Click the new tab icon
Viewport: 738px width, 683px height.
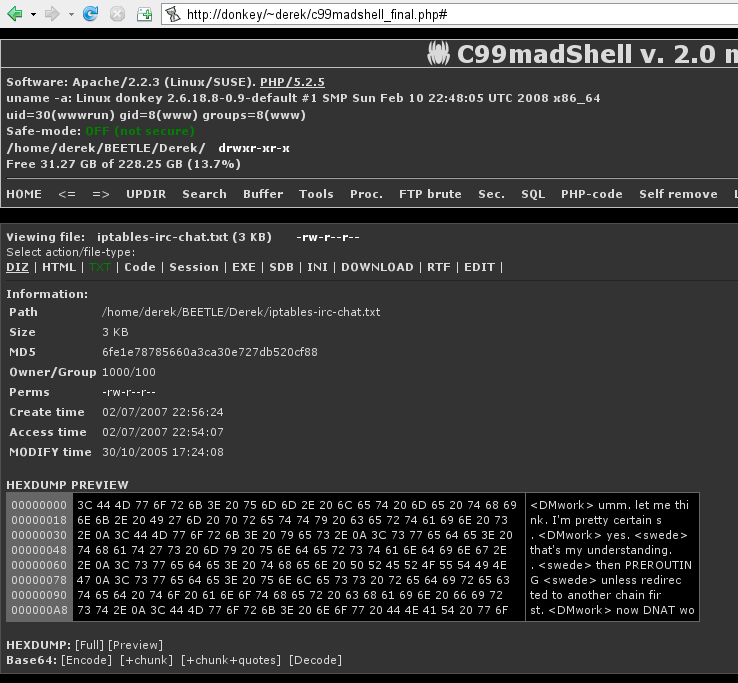click(x=144, y=14)
